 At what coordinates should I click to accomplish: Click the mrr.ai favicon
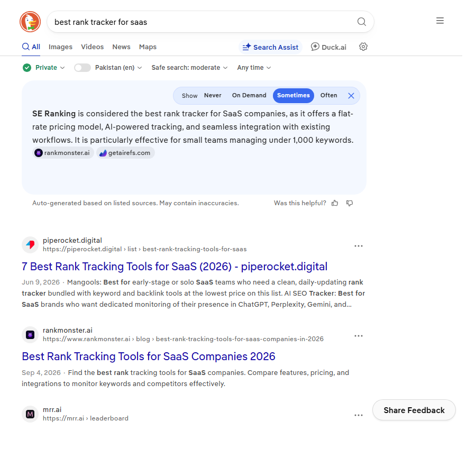coord(30,414)
